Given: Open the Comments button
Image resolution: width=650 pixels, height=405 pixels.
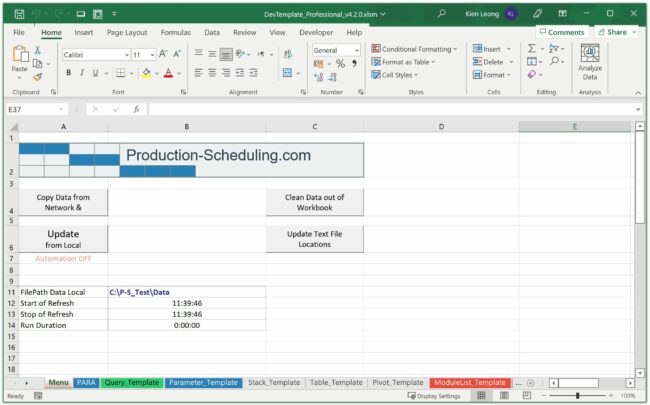Looking at the screenshot, I should (x=562, y=32).
